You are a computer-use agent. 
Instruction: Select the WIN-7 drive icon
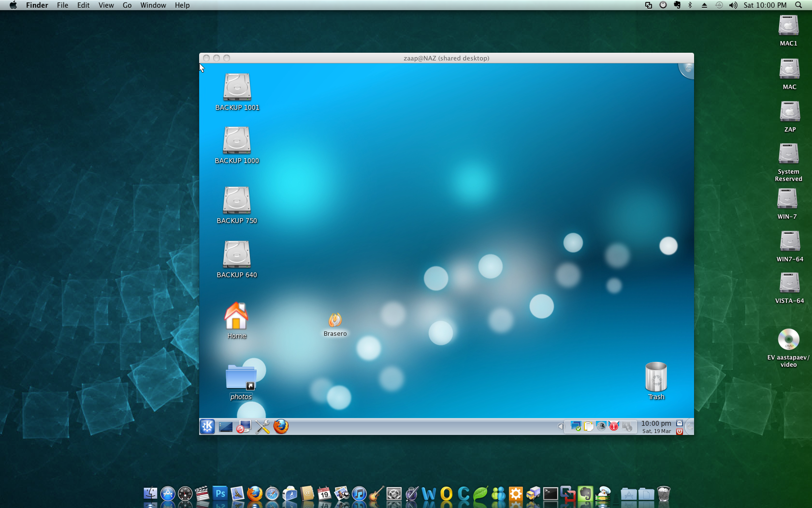click(787, 204)
